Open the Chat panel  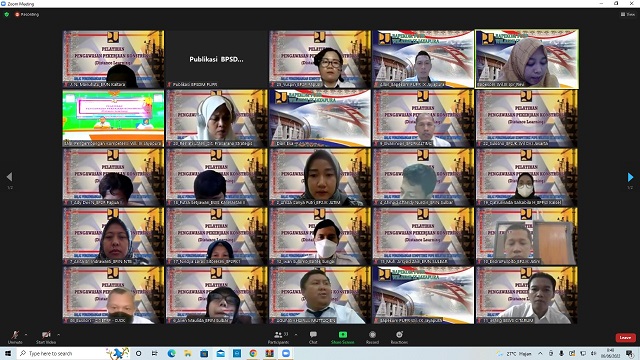313,337
